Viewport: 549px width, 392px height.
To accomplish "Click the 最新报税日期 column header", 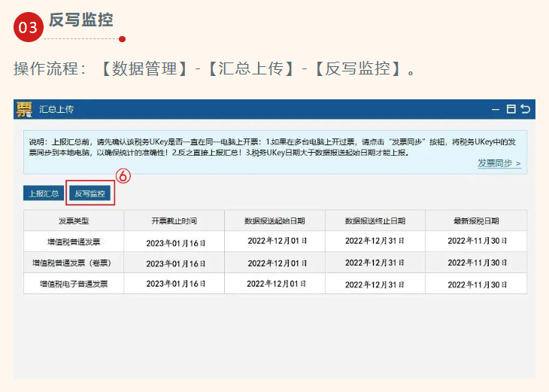I will (475, 220).
